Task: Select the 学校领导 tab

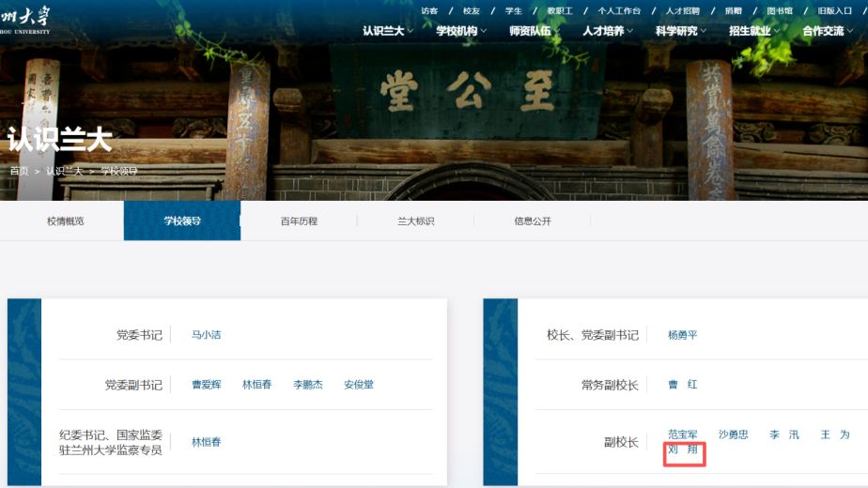Action: [x=182, y=221]
